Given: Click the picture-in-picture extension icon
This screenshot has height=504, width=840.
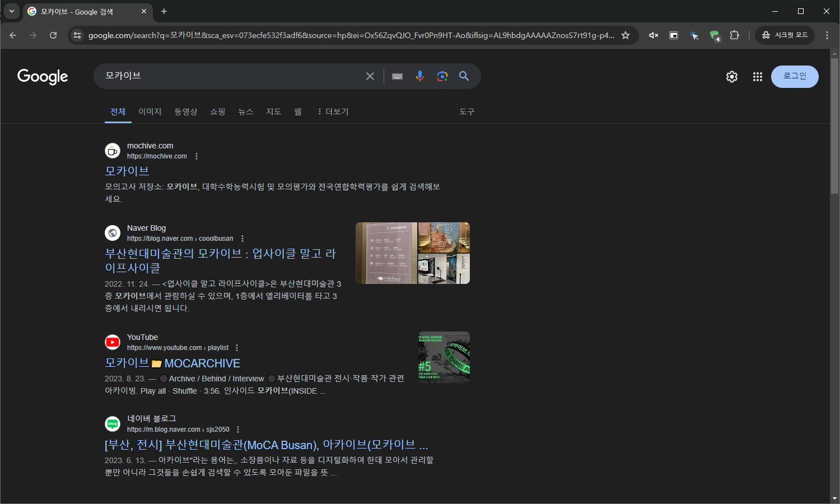Looking at the screenshot, I should [x=674, y=35].
